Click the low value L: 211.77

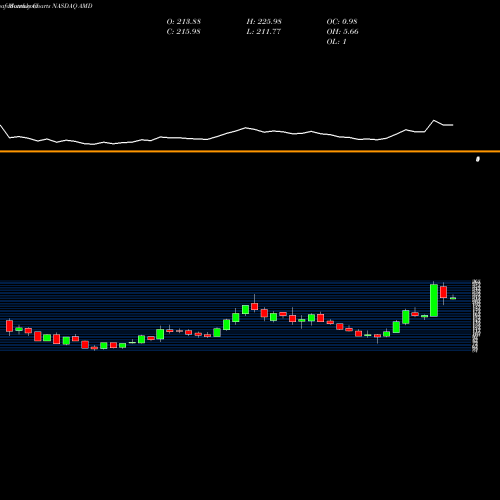point(264,31)
